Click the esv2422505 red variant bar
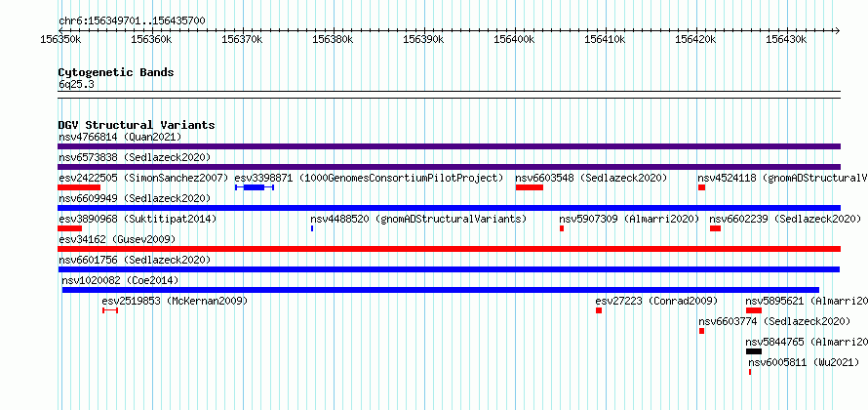Image resolution: width=868 pixels, height=410 pixels. click(79, 187)
